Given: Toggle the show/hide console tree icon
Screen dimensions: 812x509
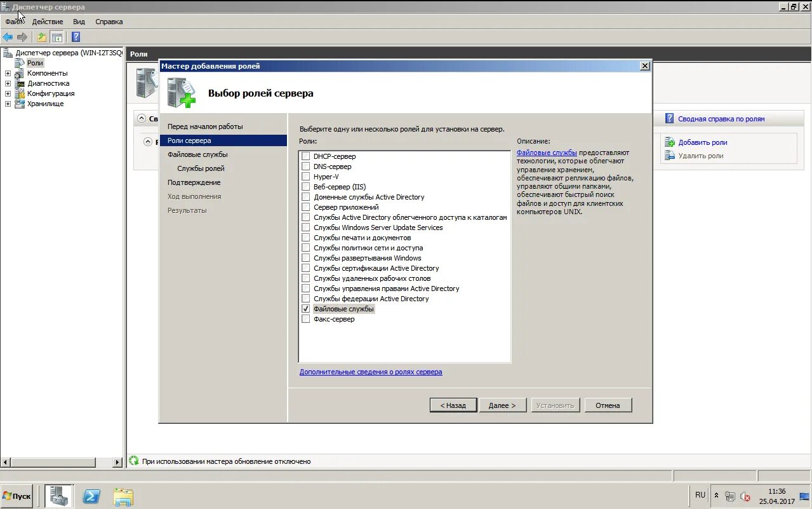Looking at the screenshot, I should click(x=57, y=37).
